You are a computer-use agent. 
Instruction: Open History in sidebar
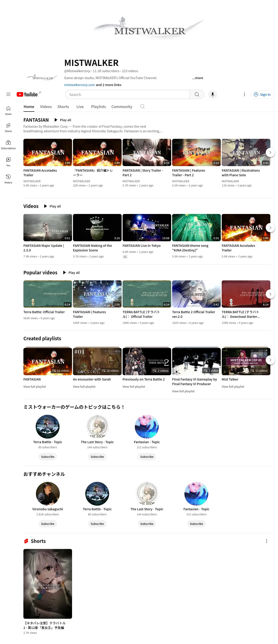(x=8, y=179)
